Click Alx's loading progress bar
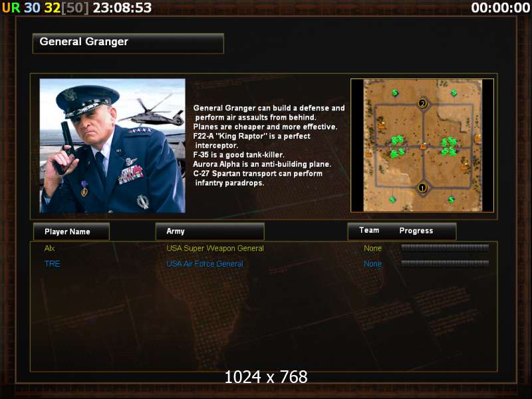The height and width of the screenshot is (399, 532). pyautogui.click(x=445, y=247)
